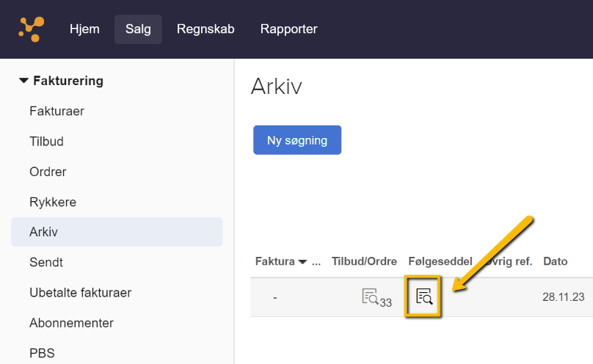Switch to the Salg menu
The height and width of the screenshot is (364, 593).
coord(138,29)
